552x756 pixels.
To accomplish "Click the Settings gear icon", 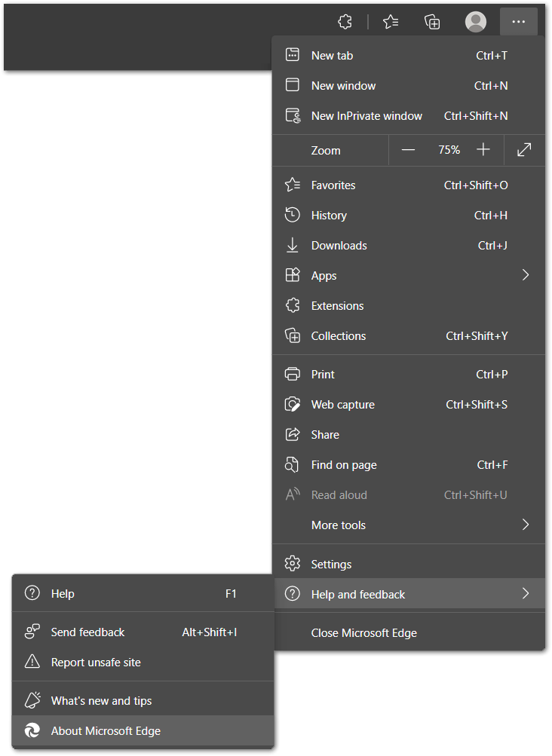I will click(x=293, y=564).
